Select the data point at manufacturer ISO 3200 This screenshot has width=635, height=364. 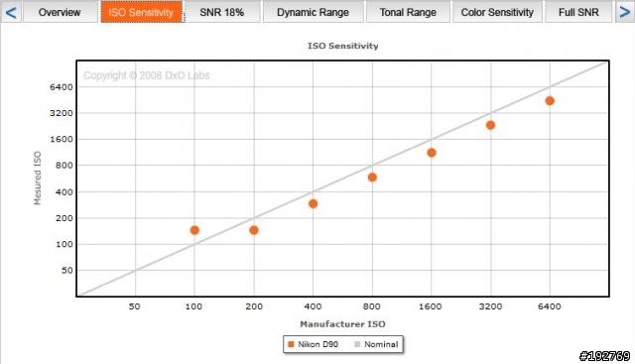tap(490, 125)
